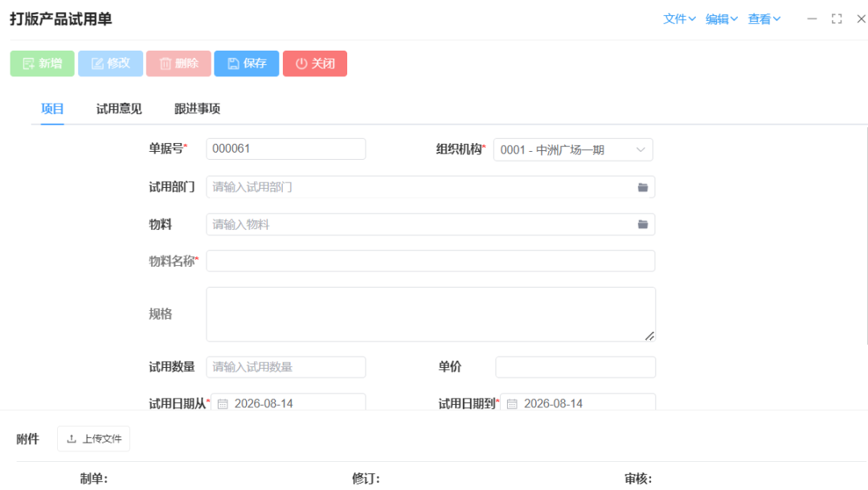
Task: Switch to the 项目 tab
Action: (x=52, y=108)
